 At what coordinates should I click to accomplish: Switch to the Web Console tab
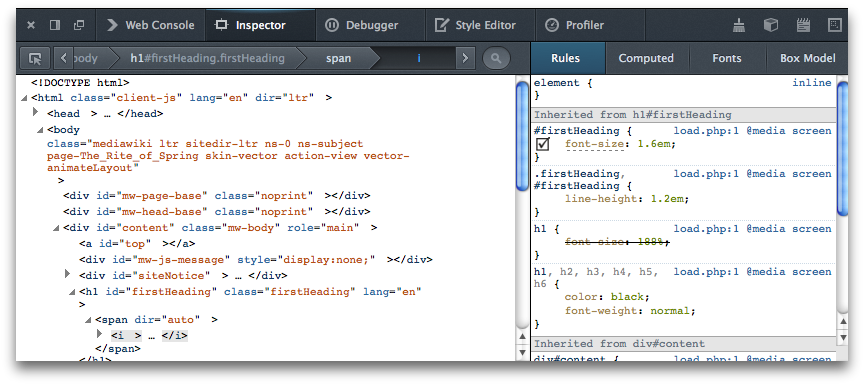click(x=150, y=25)
